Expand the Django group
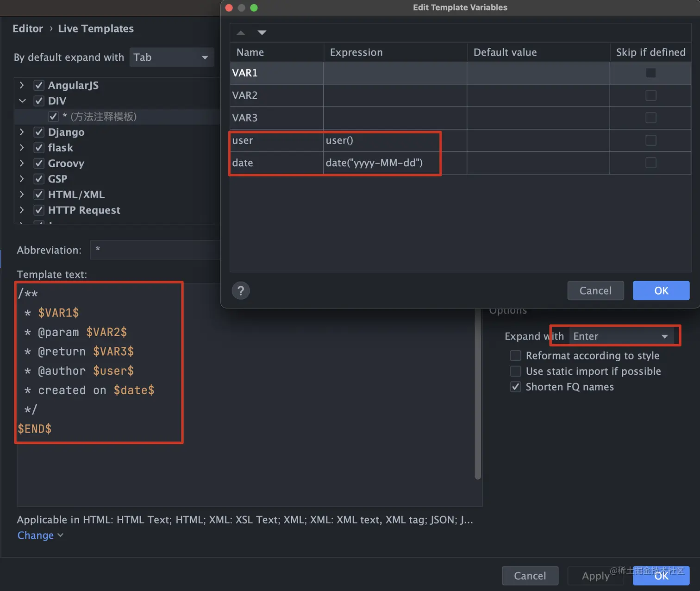Image resolution: width=700 pixels, height=591 pixels. point(22,132)
